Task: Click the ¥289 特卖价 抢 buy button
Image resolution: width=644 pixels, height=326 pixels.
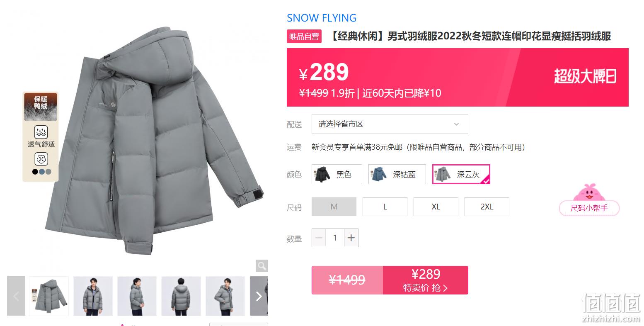Action: tap(426, 280)
